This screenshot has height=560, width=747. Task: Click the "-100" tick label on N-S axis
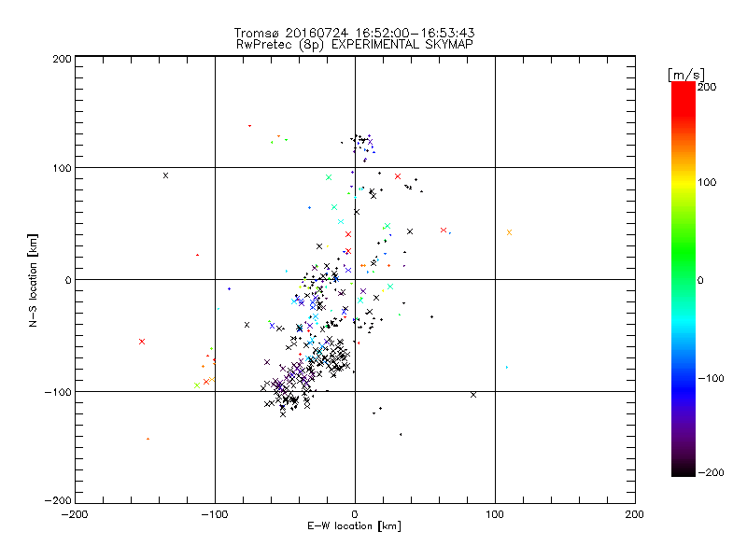point(58,392)
